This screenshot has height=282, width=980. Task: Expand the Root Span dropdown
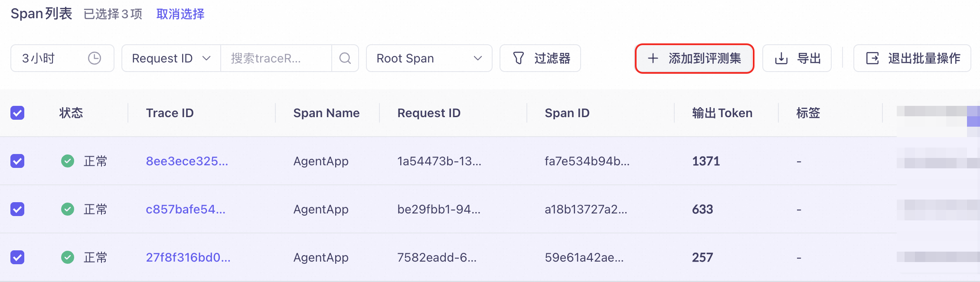click(x=428, y=58)
